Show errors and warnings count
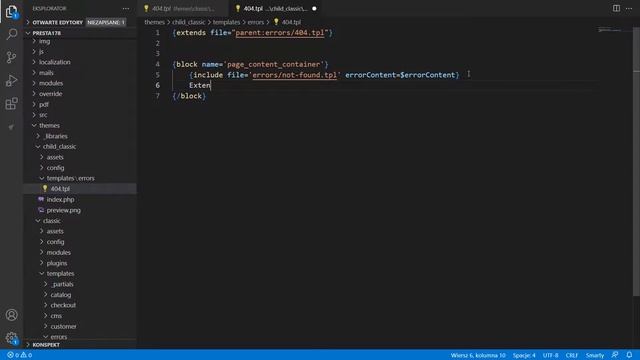Screen dimensions: 640x360 coord(20,355)
